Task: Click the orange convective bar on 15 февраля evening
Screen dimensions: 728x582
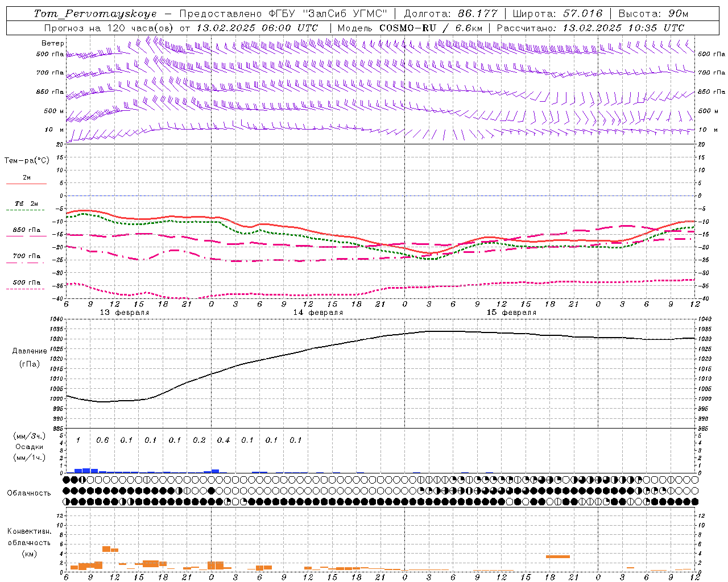Action: coord(558,556)
